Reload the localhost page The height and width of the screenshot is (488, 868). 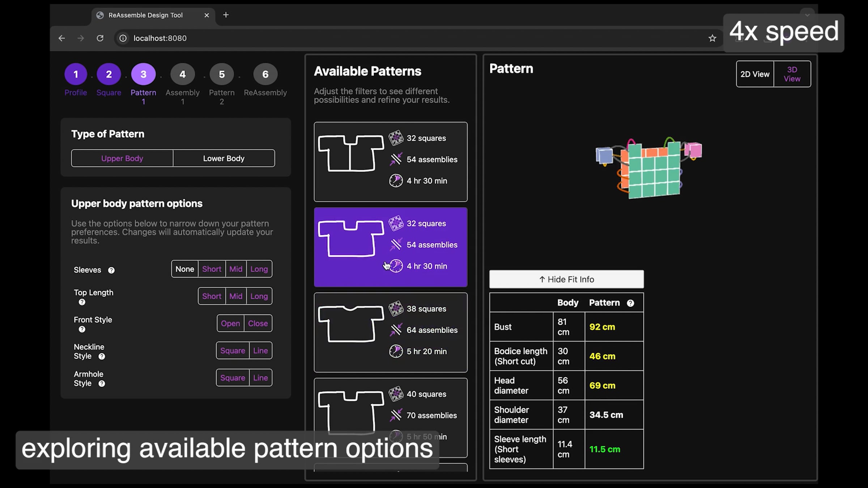tap(100, 38)
